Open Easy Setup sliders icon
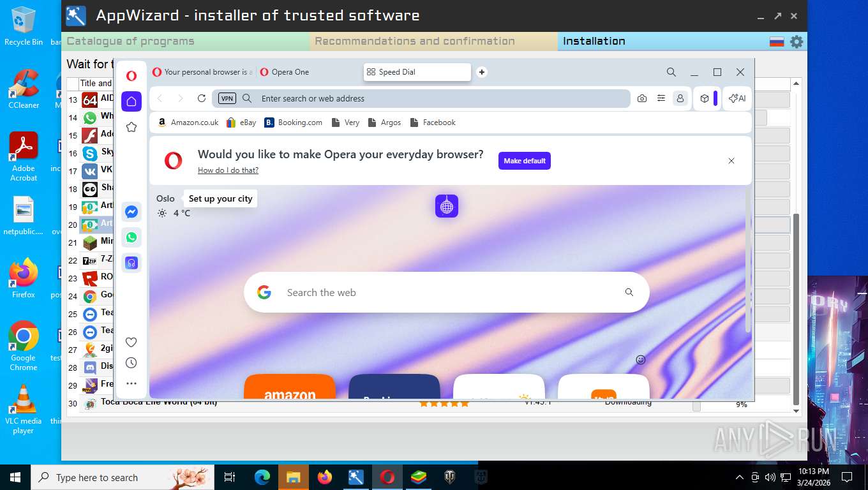Screen dimensions: 868x490 click(661, 98)
